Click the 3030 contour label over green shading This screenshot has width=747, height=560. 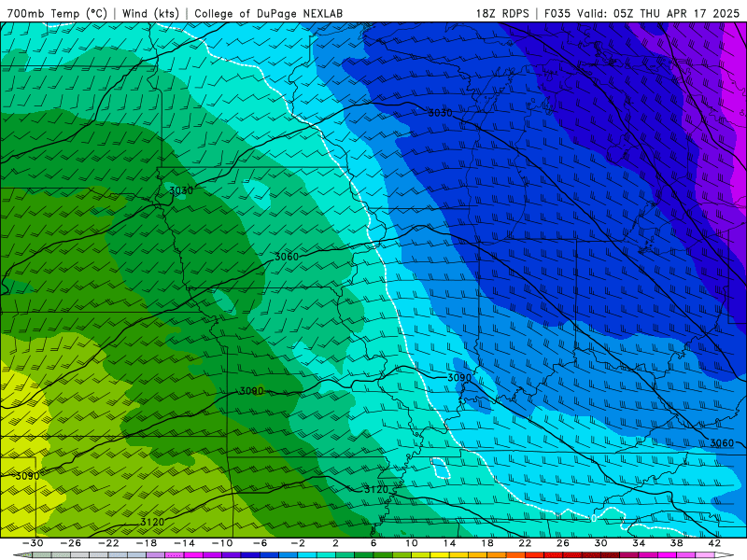pos(181,190)
